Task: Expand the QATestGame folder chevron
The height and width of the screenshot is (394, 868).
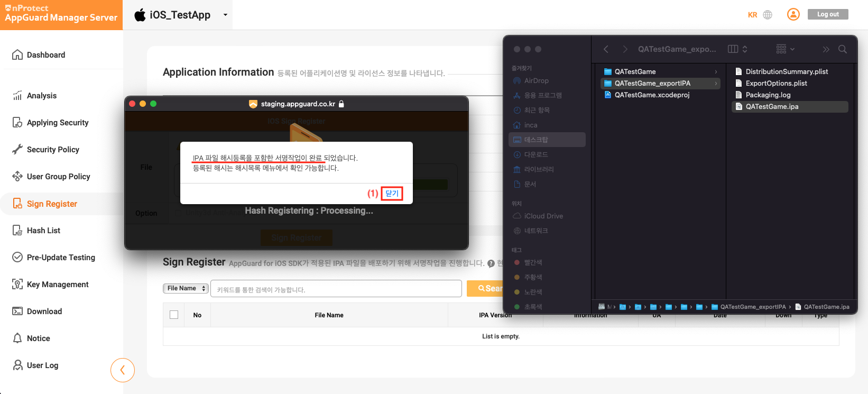Action: pos(716,72)
